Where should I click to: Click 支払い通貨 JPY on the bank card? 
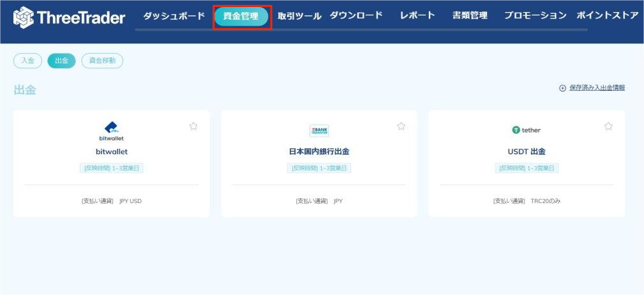[319, 201]
